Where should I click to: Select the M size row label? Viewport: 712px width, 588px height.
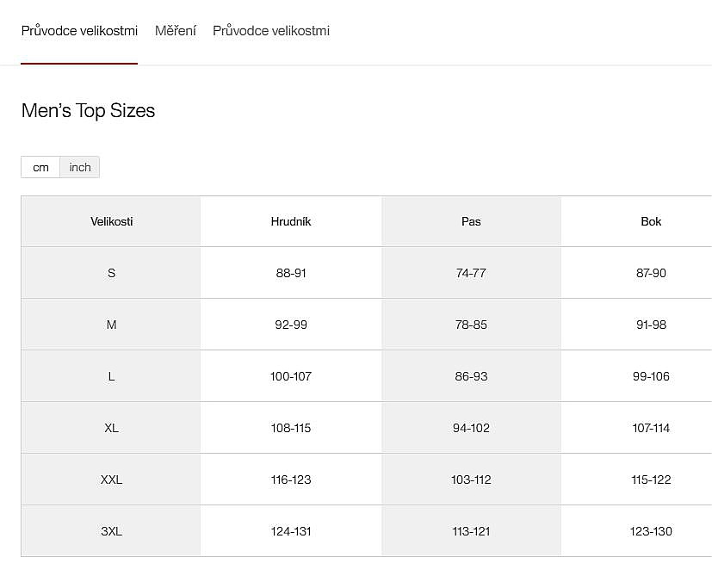pyautogui.click(x=111, y=325)
